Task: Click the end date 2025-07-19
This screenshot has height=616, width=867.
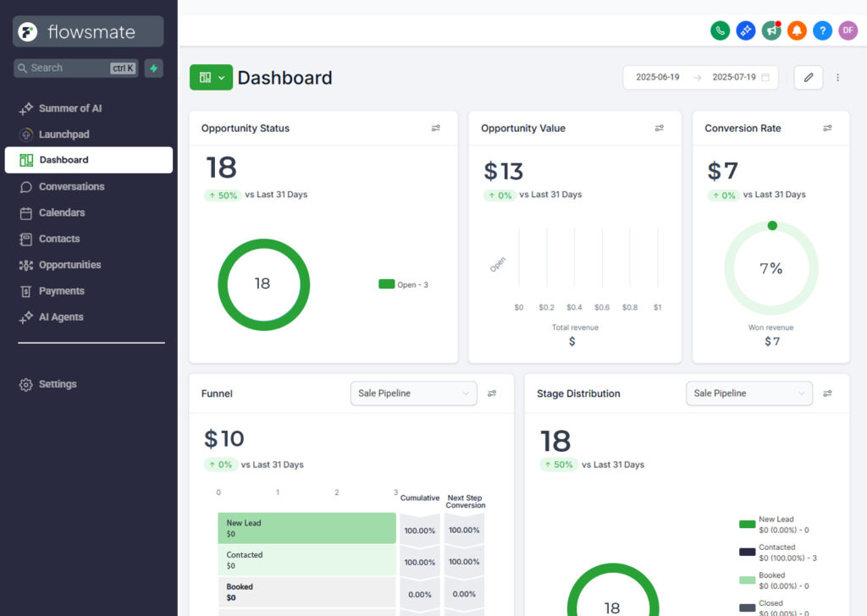Action: [734, 77]
